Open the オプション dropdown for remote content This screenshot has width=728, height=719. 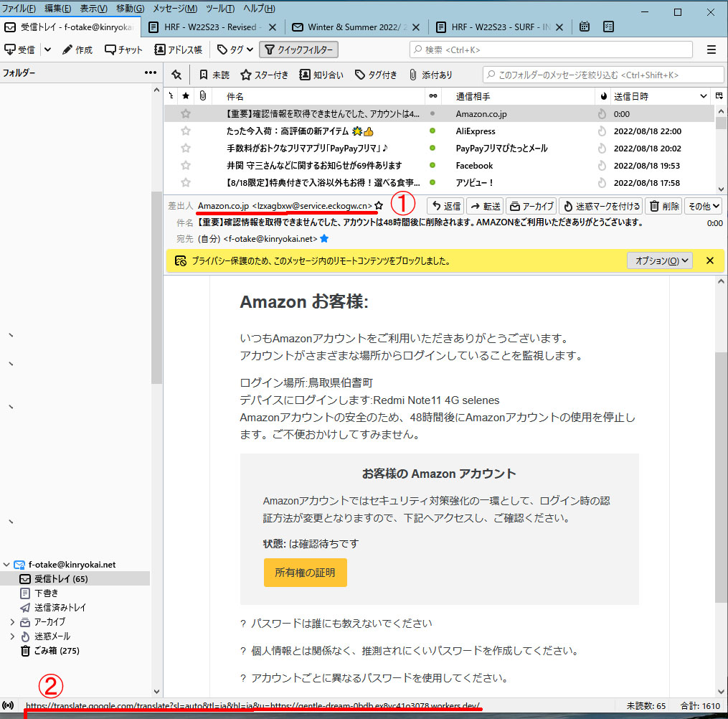pyautogui.click(x=659, y=260)
